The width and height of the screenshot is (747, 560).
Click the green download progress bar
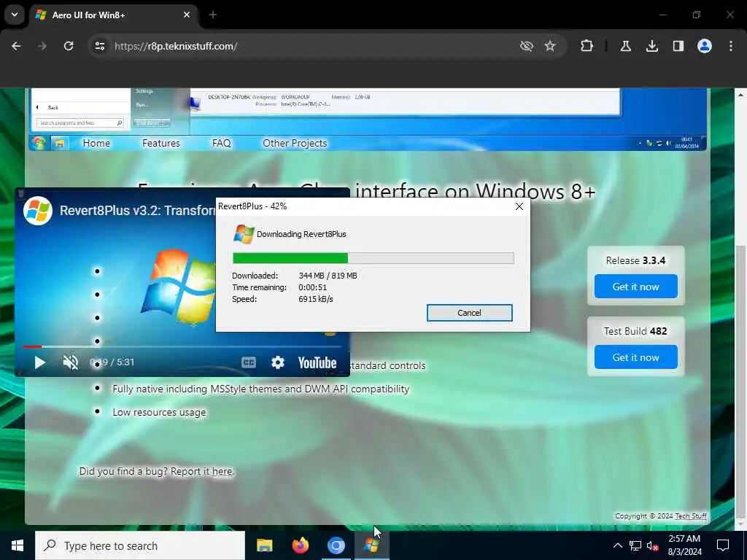pos(373,258)
